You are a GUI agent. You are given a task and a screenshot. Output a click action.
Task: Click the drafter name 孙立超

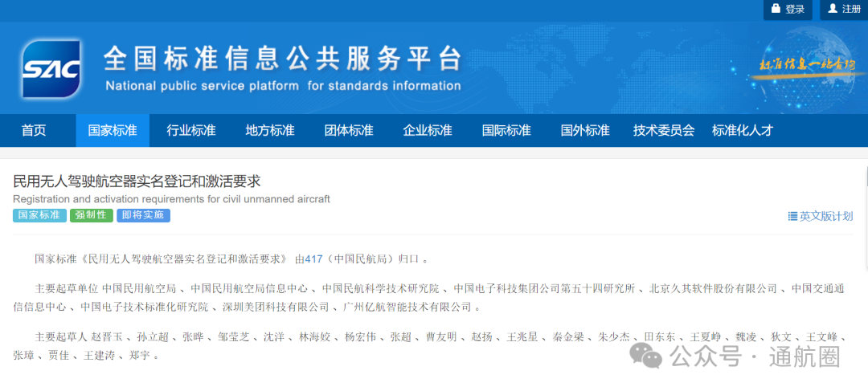pos(154,337)
